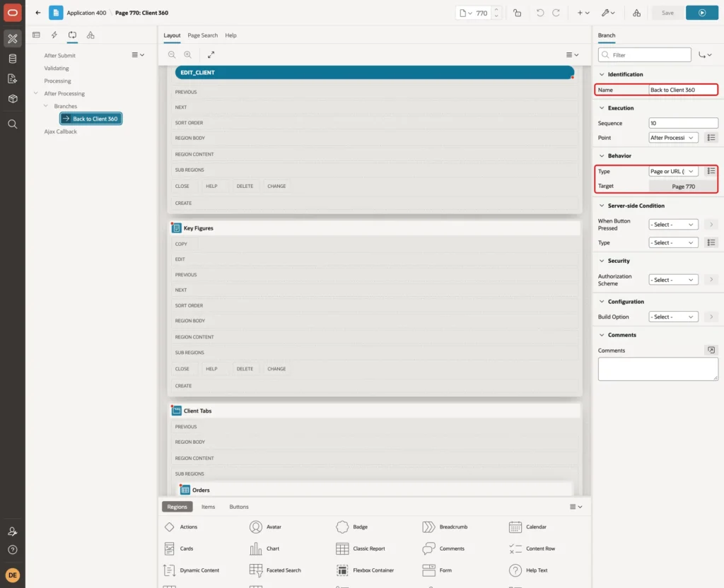Select the Items gallery tab
Image resolution: width=724 pixels, height=588 pixels.
pos(209,507)
